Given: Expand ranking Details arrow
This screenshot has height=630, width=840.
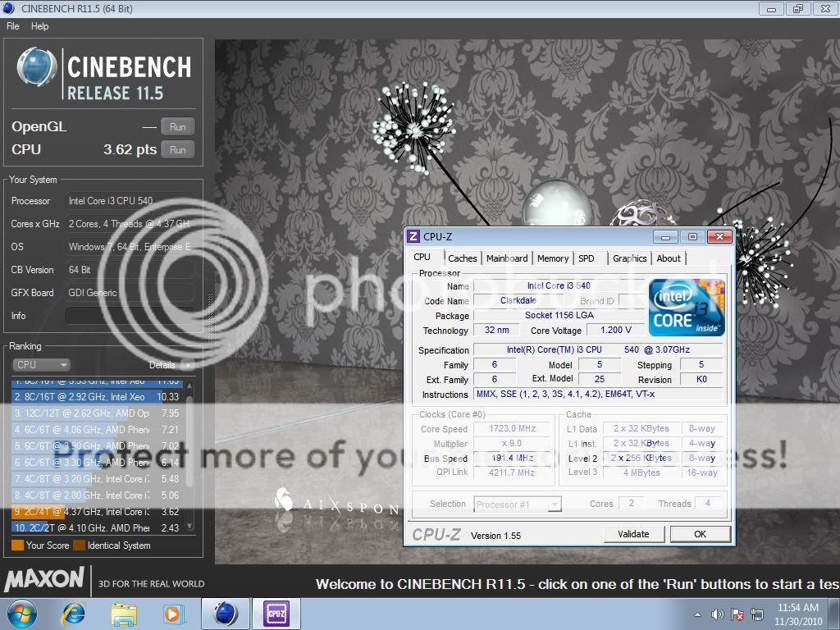Looking at the screenshot, I should point(188,365).
